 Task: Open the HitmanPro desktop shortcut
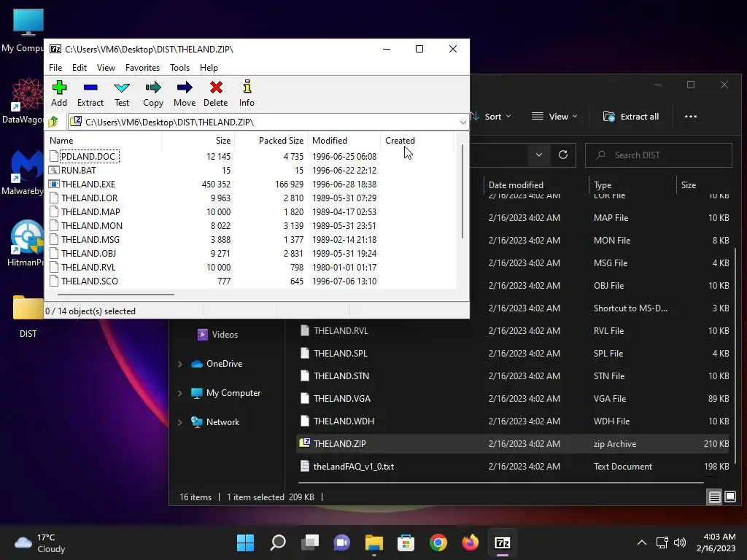[27, 244]
